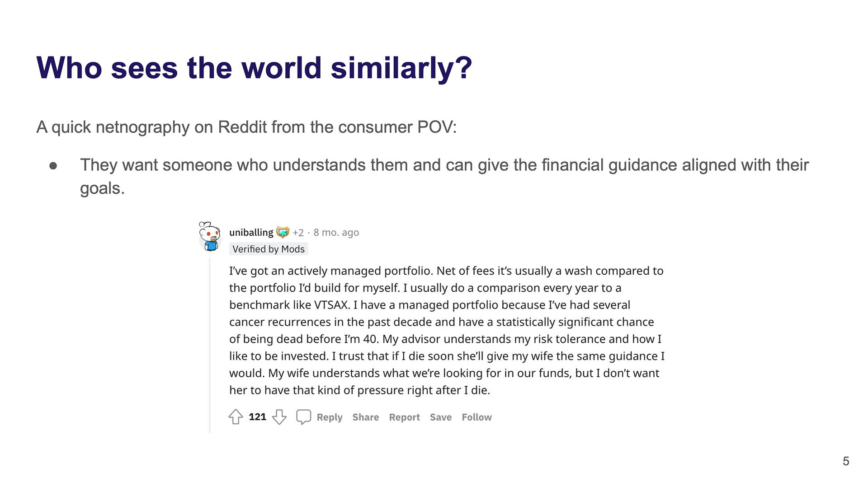Click the netnography subtitle line
The width and height of the screenshot is (868, 486).
(246, 127)
